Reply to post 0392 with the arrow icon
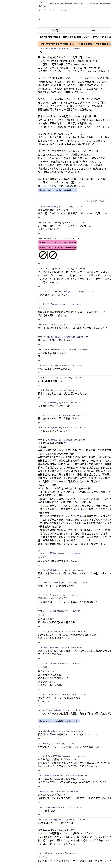 [x=39, y=398]
